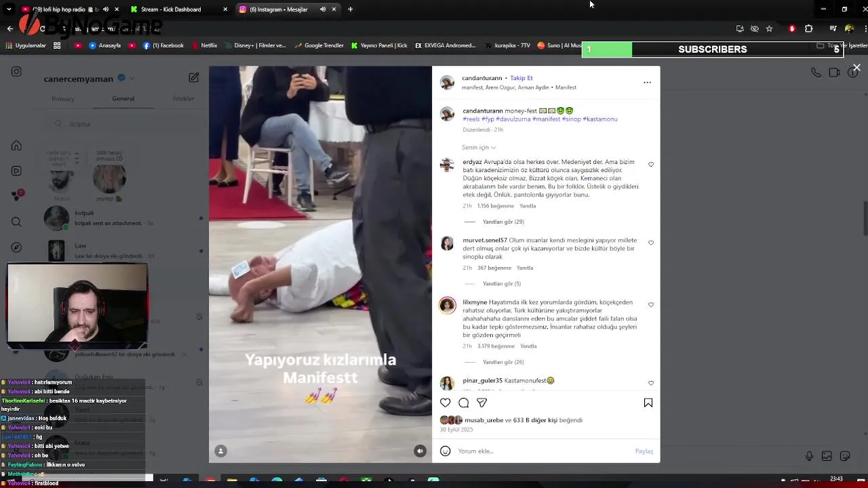Viewport: 868px width, 488px height.
Task: Like murvet.senel57's comment
Action: (x=651, y=243)
